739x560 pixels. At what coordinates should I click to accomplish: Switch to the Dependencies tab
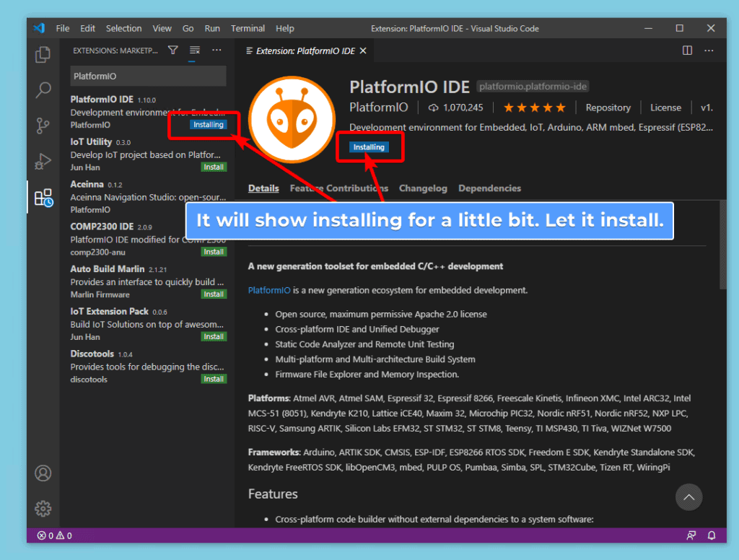(490, 188)
